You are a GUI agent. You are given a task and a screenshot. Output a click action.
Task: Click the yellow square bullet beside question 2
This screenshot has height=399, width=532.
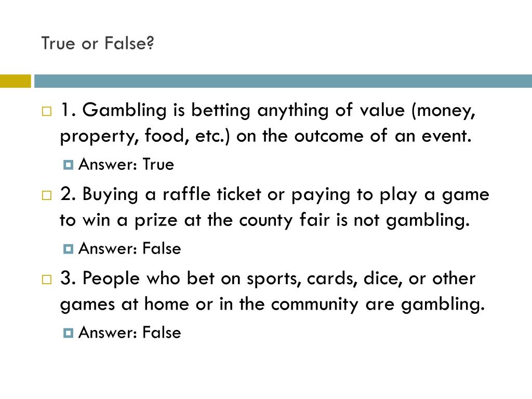click(47, 195)
